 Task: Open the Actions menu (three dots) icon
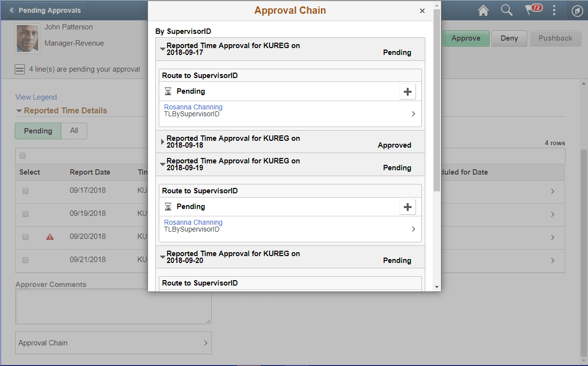click(554, 10)
